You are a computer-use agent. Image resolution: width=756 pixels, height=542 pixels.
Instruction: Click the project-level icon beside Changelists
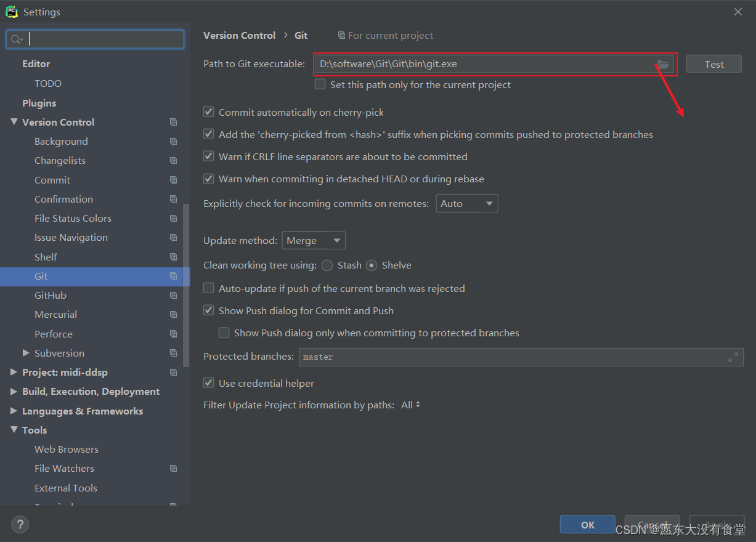click(x=173, y=160)
